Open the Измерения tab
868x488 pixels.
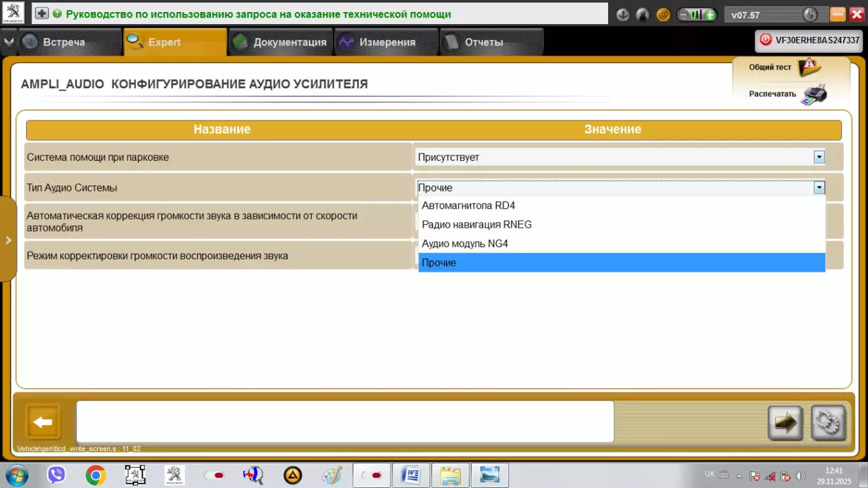point(386,42)
